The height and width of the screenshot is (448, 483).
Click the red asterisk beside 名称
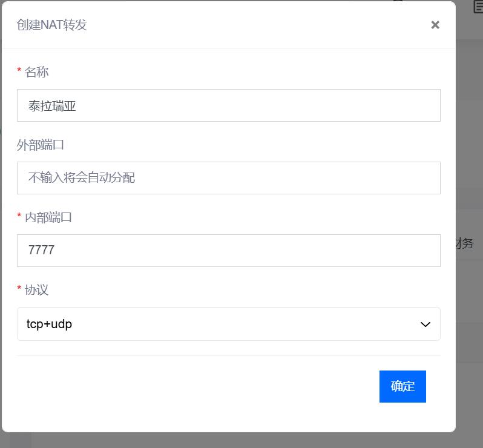pyautogui.click(x=19, y=70)
